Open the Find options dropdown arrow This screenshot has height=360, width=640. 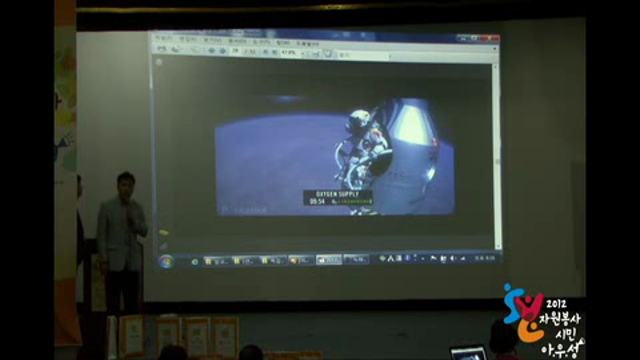390,56
